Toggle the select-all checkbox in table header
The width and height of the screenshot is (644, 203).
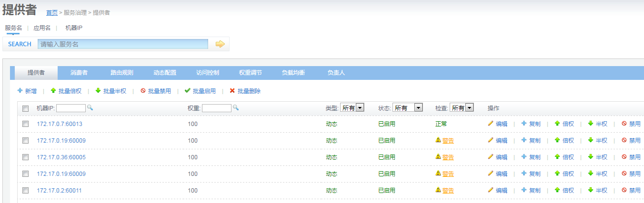point(26,108)
